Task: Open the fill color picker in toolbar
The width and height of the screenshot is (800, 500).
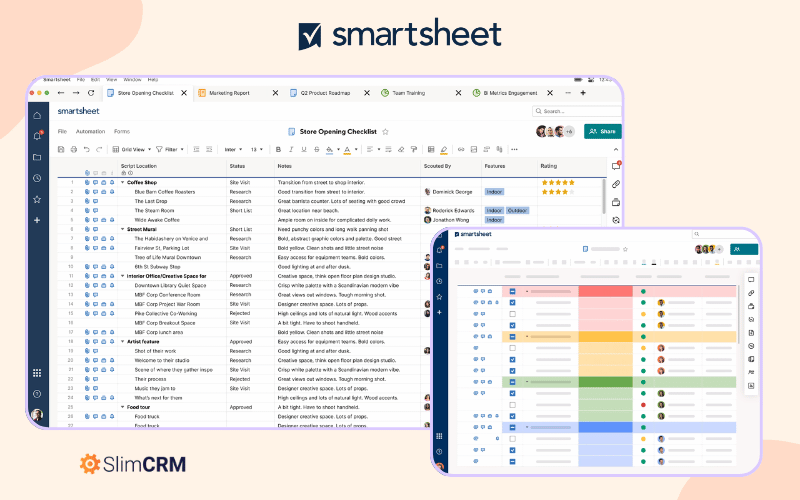Action: [x=332, y=149]
